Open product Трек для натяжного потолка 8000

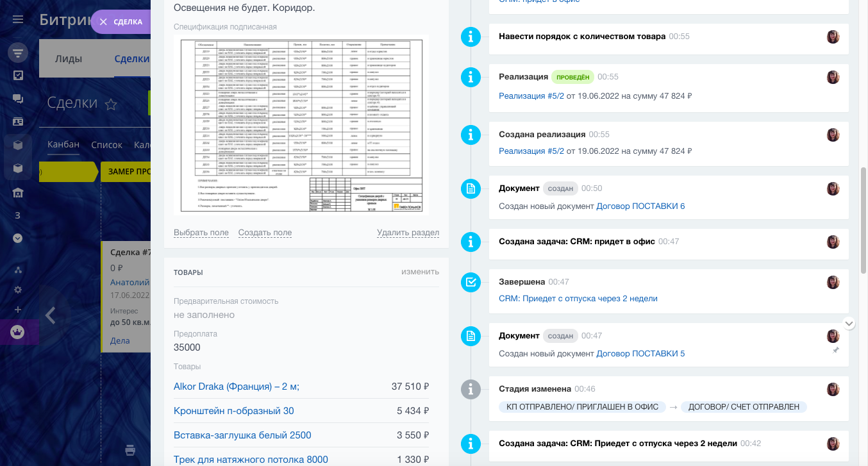coord(251,460)
